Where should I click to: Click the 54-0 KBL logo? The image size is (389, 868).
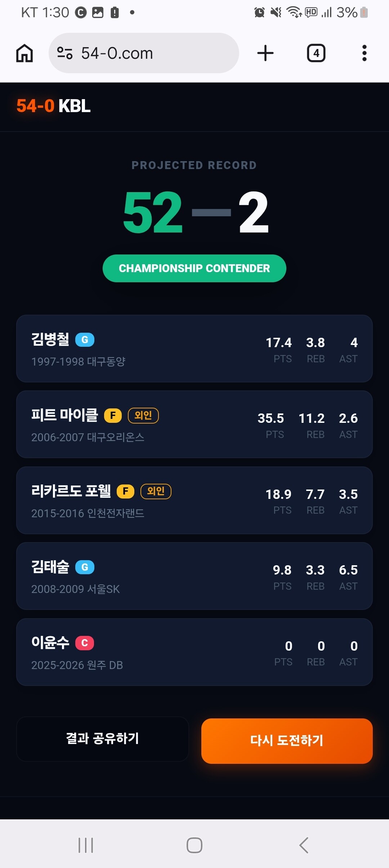[x=53, y=106]
